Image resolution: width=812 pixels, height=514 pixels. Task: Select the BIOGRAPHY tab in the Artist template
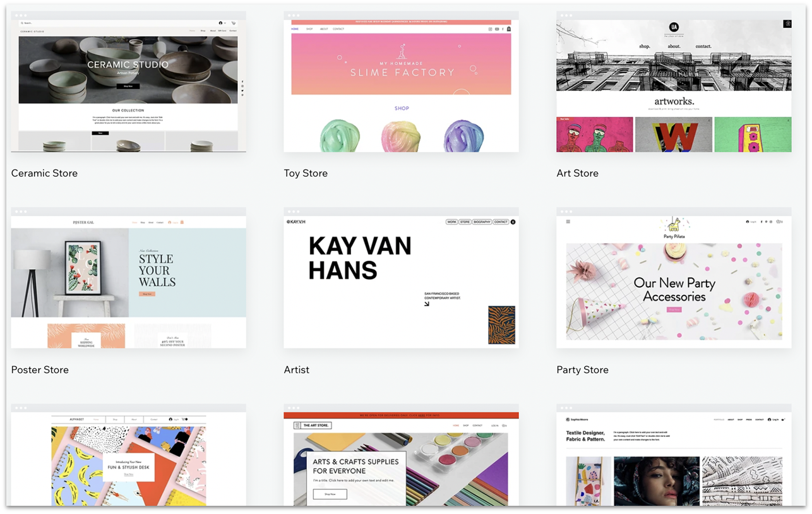pos(482,222)
